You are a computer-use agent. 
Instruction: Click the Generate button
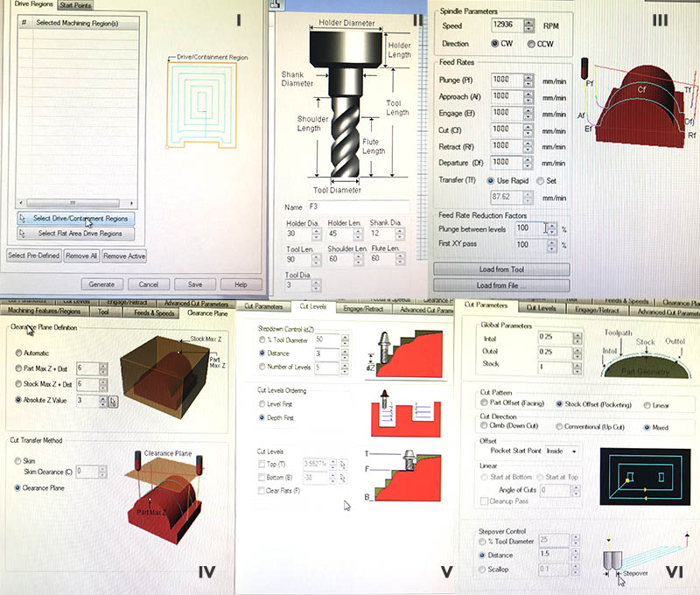(x=101, y=284)
